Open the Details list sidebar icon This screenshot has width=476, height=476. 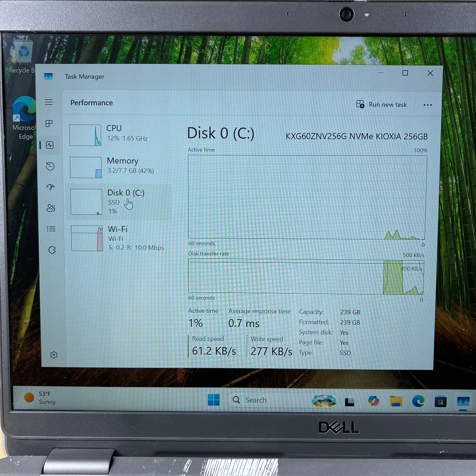point(51,229)
